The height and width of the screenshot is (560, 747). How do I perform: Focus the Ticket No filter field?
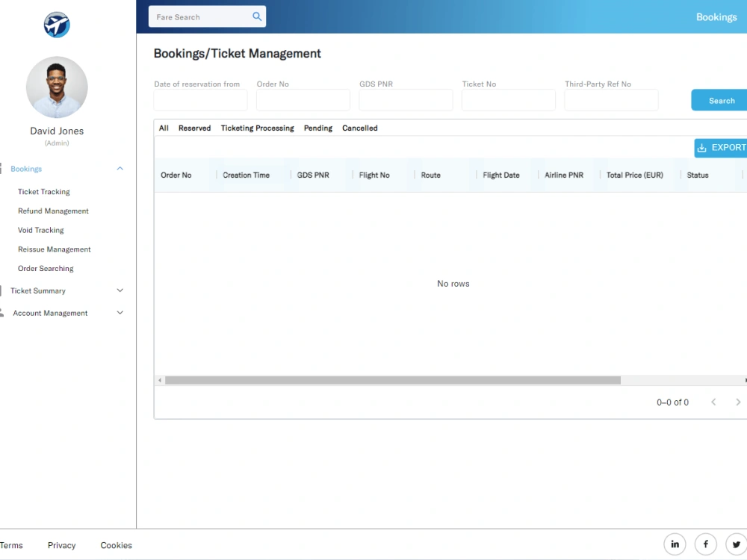tap(508, 100)
